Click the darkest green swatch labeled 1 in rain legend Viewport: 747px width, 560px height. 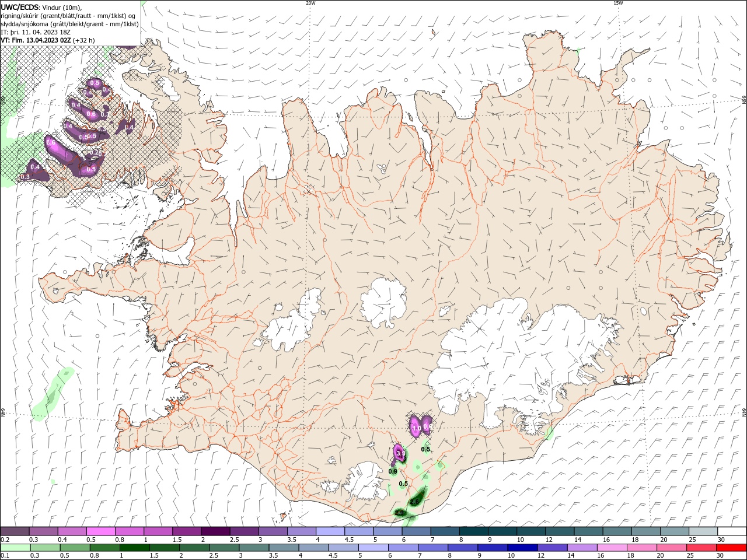tap(134, 548)
